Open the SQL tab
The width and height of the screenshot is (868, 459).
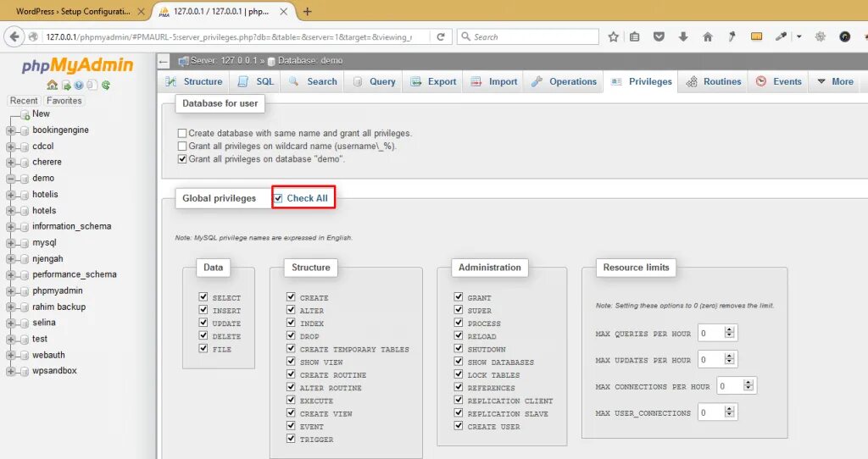pyautogui.click(x=256, y=81)
